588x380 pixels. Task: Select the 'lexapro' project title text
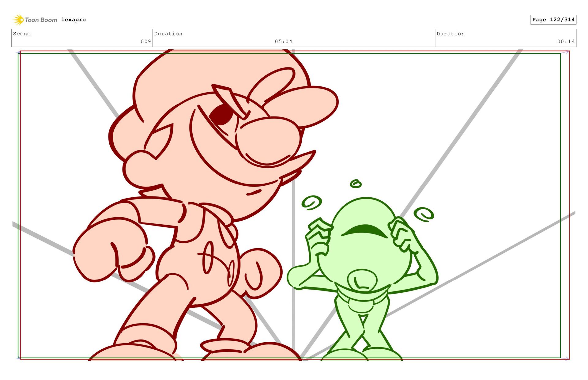click(73, 20)
